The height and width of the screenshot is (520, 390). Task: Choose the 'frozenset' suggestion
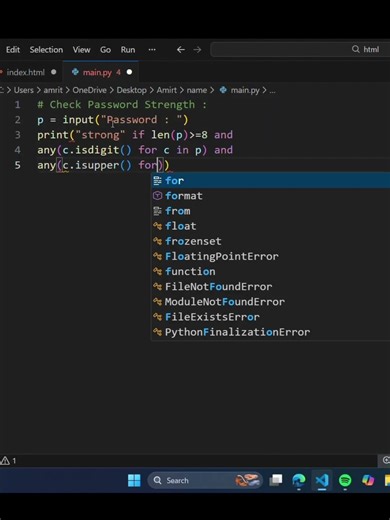271,241
